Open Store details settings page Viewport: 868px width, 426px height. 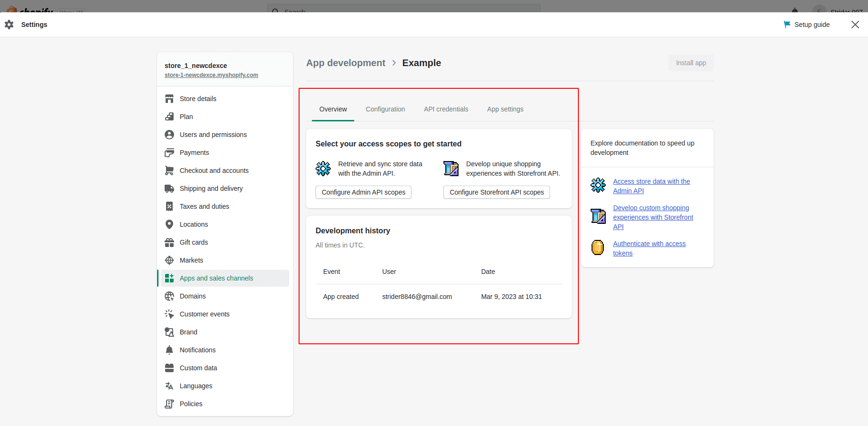[225, 99]
